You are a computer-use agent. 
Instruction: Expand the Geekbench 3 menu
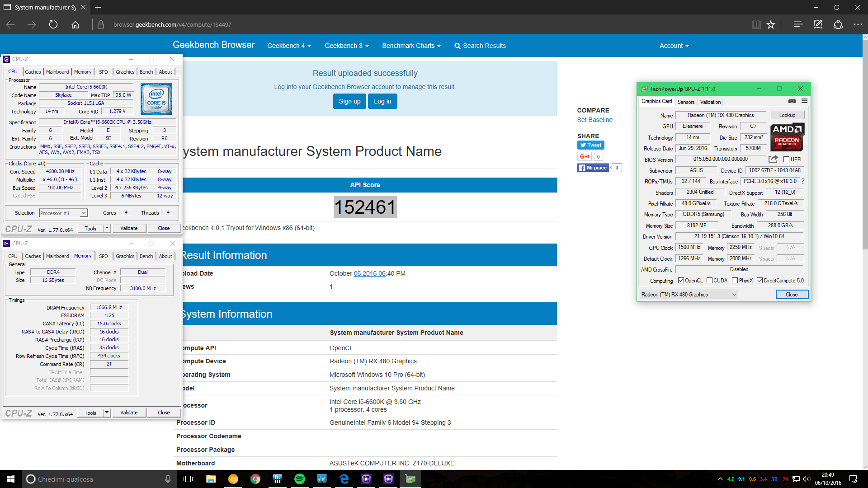pyautogui.click(x=346, y=46)
